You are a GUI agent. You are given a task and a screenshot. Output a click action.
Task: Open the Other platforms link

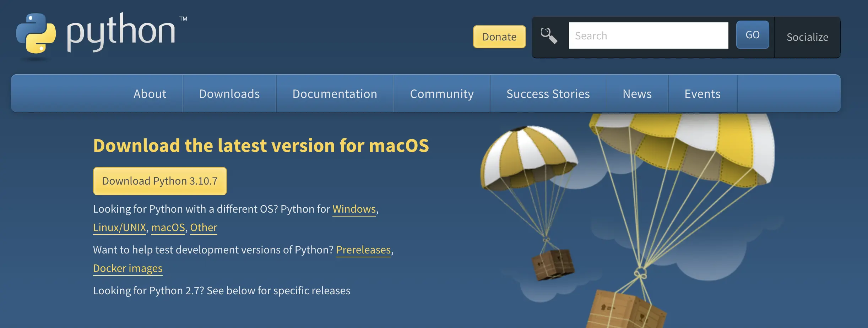point(204,228)
